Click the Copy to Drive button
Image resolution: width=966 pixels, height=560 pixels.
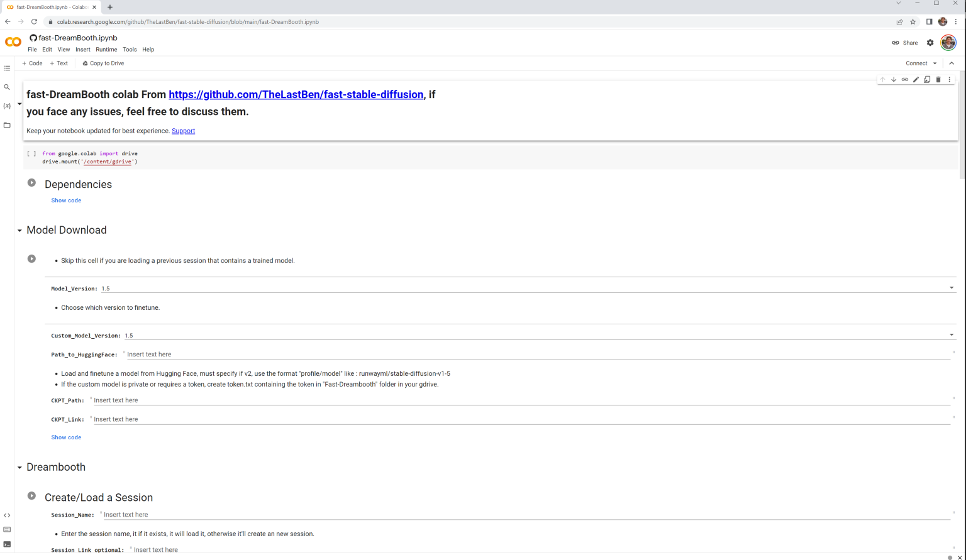tap(103, 63)
